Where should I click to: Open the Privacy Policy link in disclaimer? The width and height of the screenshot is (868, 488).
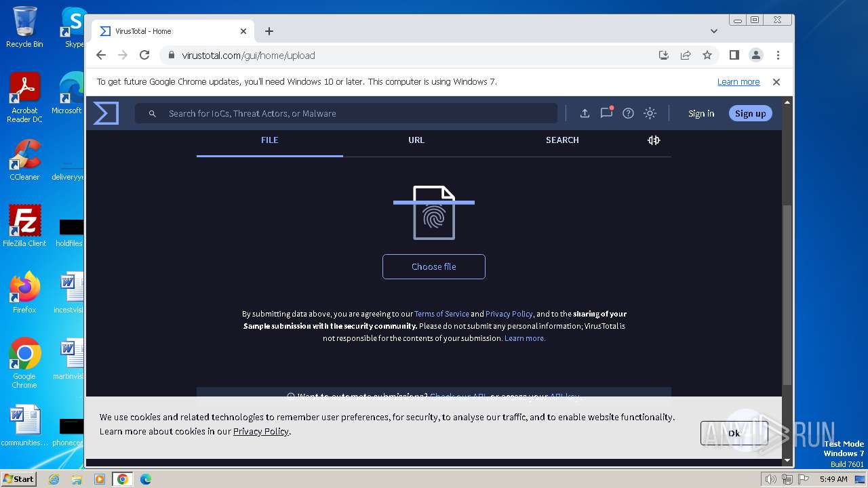click(x=509, y=314)
